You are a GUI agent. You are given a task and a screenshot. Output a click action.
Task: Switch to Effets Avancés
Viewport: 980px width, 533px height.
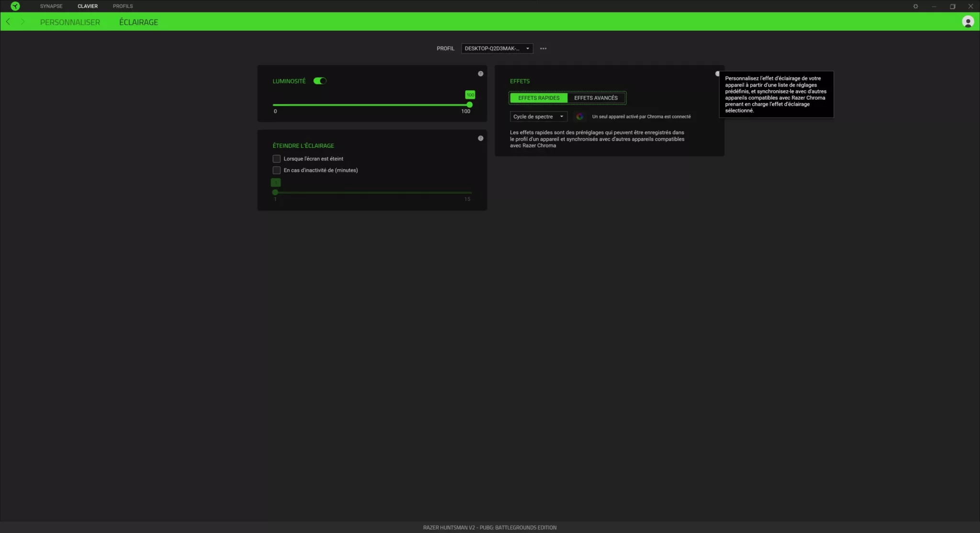point(596,98)
